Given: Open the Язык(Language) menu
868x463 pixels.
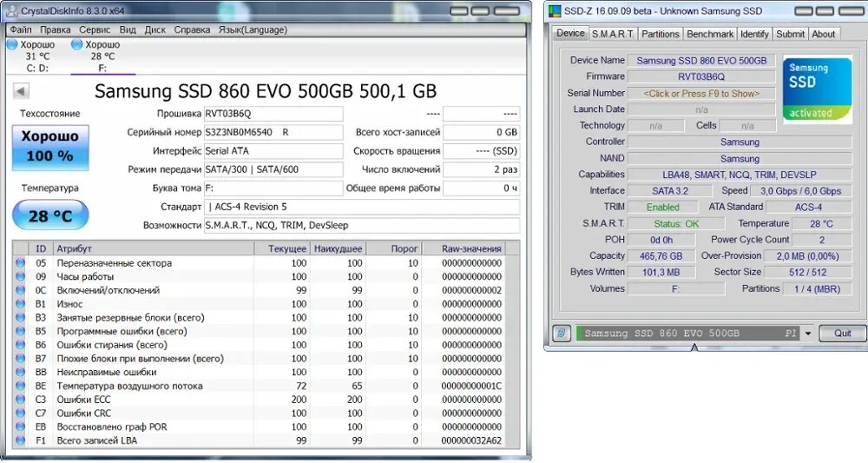Looking at the screenshot, I should coord(253,30).
